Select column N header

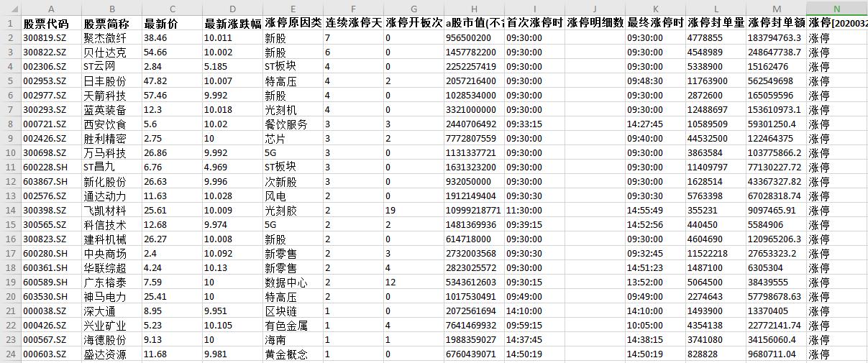(x=837, y=8)
